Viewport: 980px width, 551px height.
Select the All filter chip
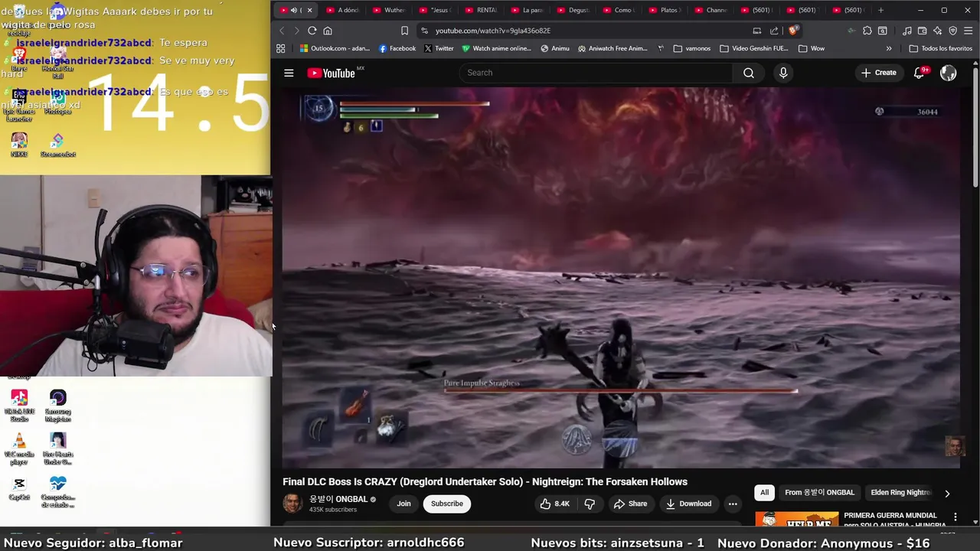(764, 493)
